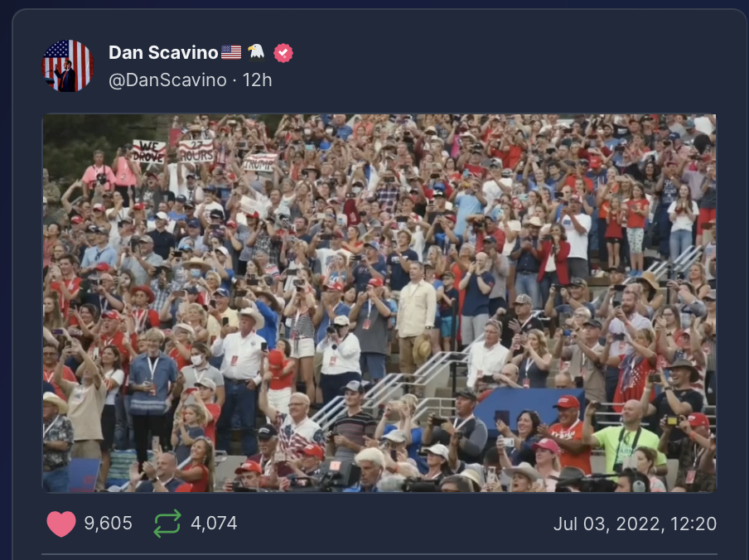Image resolution: width=749 pixels, height=560 pixels.
Task: Open the Dan Scavino display name
Action: (163, 52)
